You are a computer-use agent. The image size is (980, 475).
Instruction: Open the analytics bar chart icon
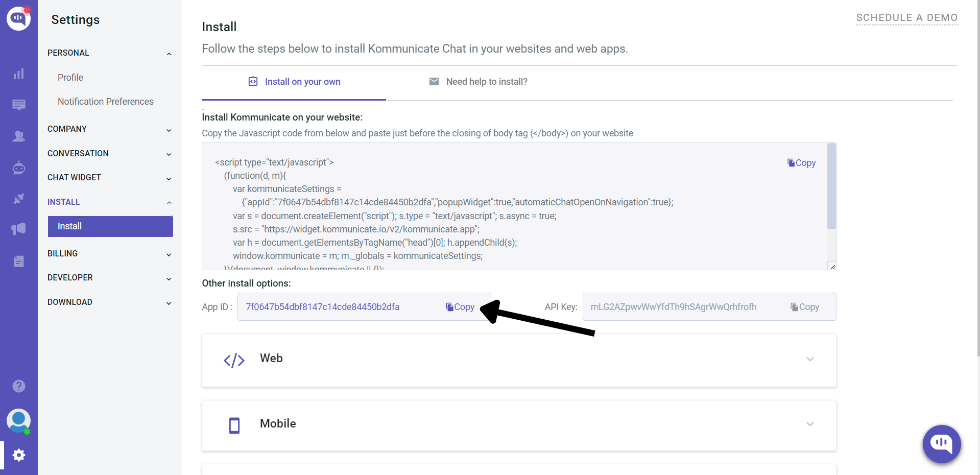19,74
